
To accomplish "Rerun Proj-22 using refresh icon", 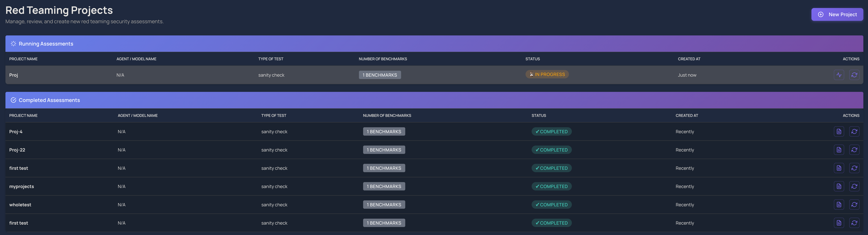I will [x=854, y=150].
